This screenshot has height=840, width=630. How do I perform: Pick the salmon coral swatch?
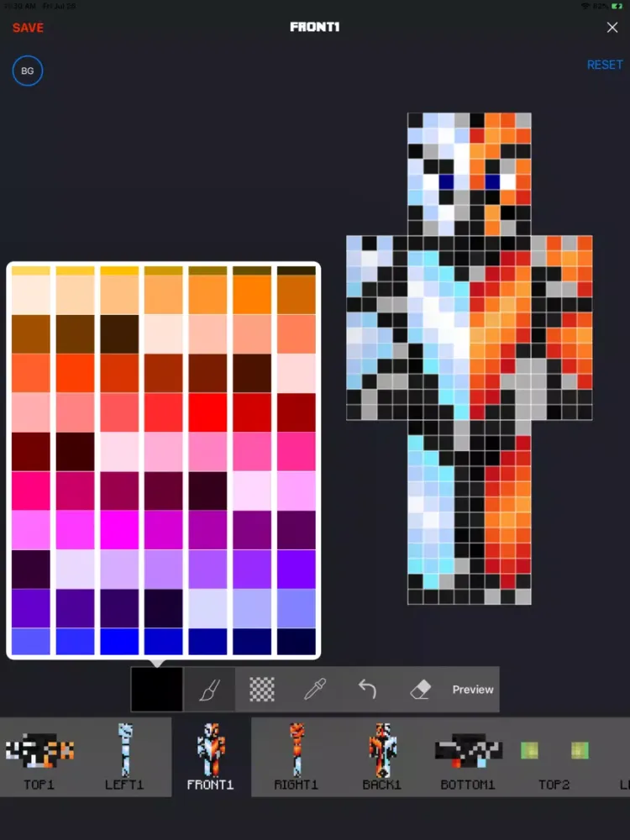pos(296,334)
